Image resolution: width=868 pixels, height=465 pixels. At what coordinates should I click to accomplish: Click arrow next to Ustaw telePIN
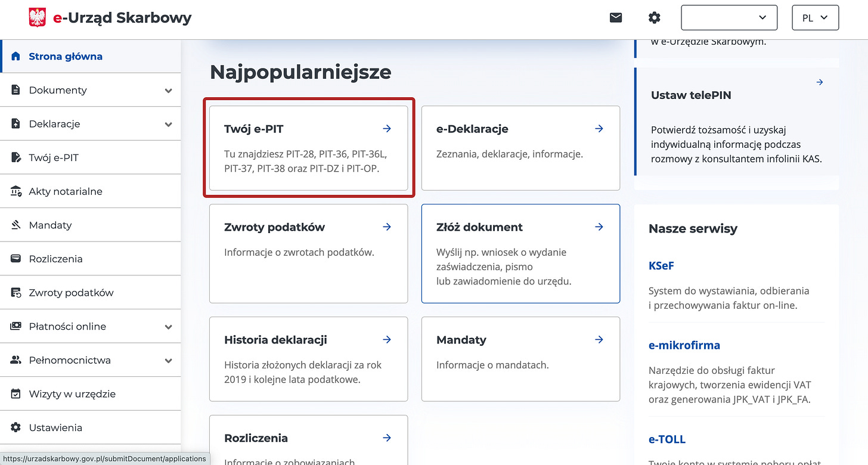[820, 82]
